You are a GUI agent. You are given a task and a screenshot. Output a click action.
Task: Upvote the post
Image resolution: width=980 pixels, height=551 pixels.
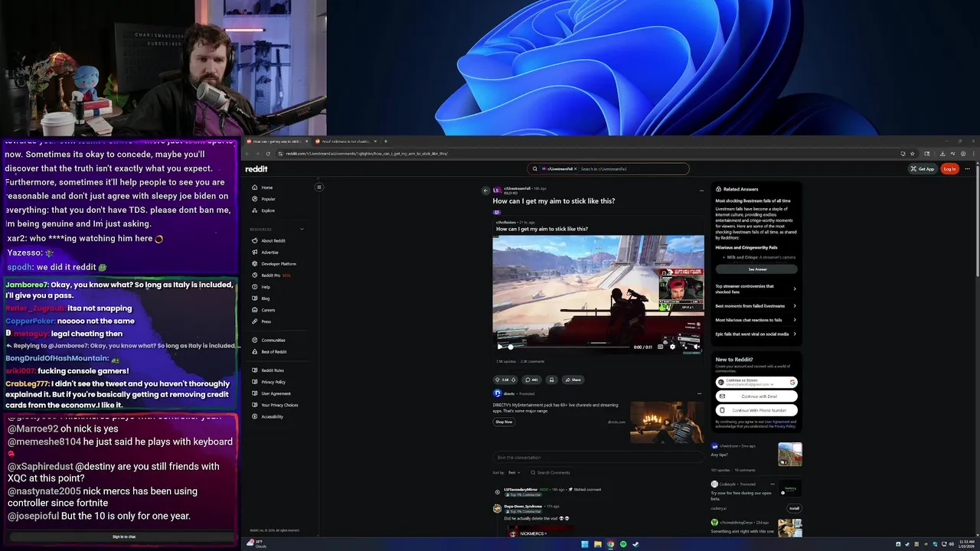pos(498,380)
